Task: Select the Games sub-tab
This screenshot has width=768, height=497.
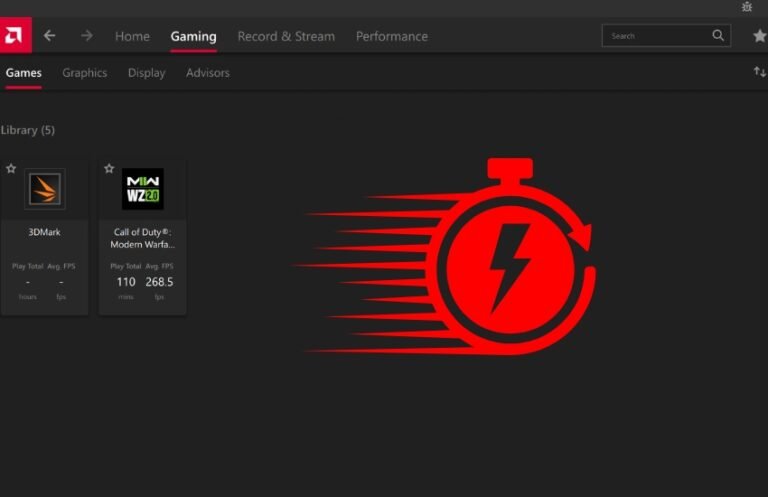Action: tap(24, 73)
